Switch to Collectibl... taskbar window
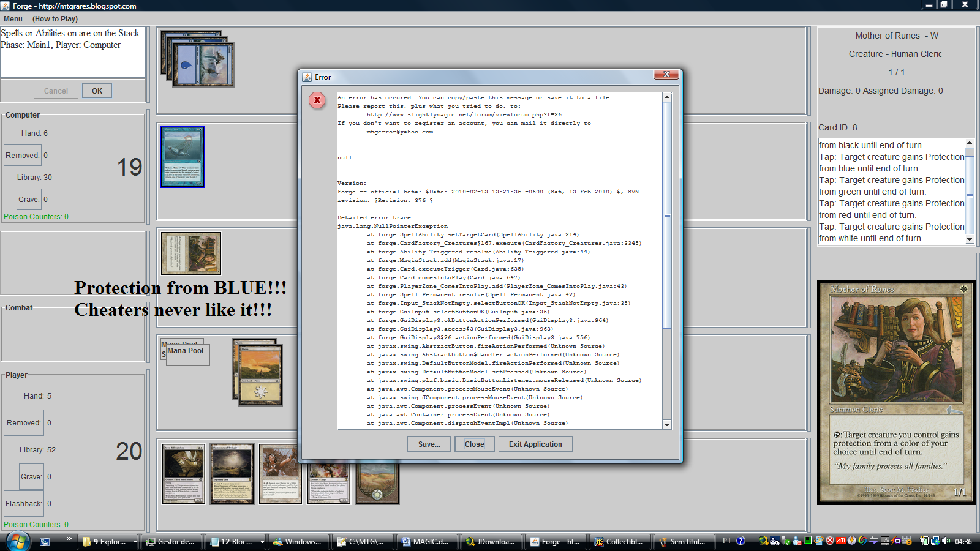980x551 pixels. 619,542
